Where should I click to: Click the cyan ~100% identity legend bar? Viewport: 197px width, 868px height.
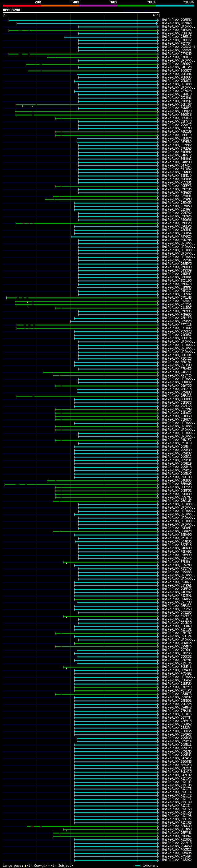(175, 6)
